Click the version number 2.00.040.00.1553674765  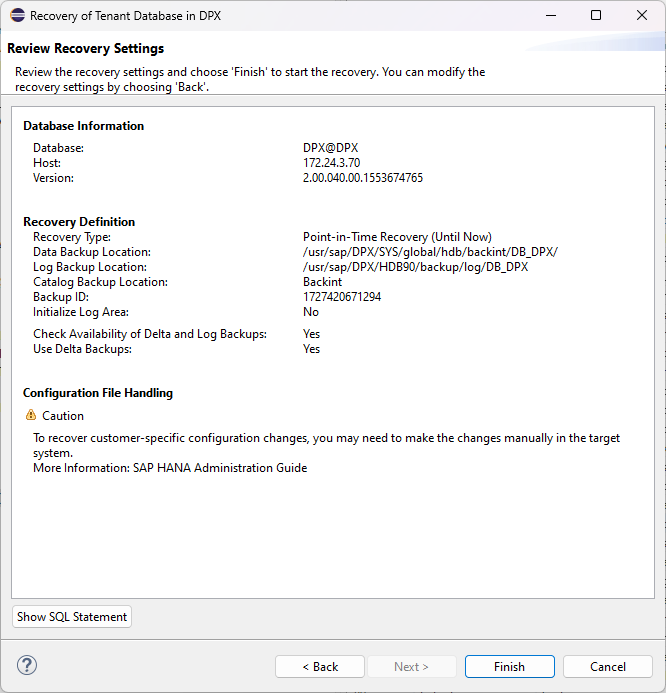point(362,178)
